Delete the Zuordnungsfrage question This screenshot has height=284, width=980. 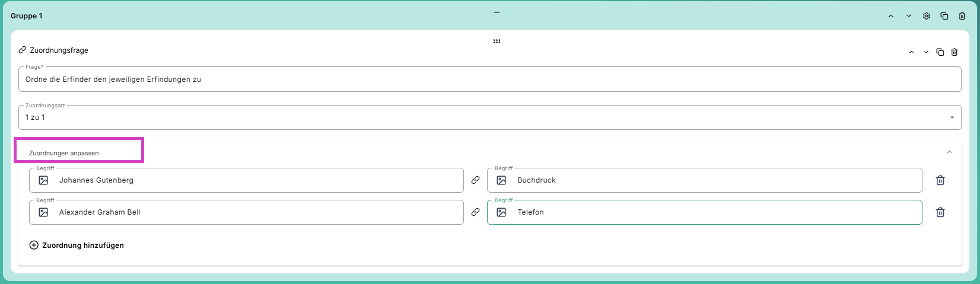954,52
